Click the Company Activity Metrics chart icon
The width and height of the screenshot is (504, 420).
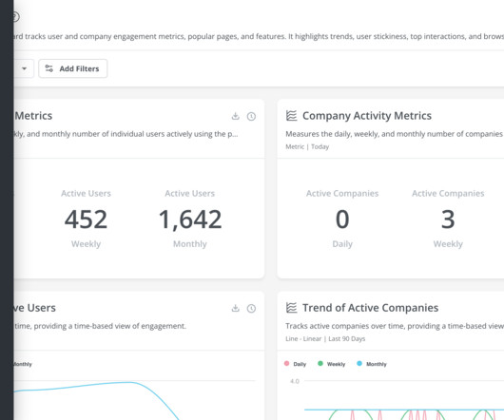292,116
